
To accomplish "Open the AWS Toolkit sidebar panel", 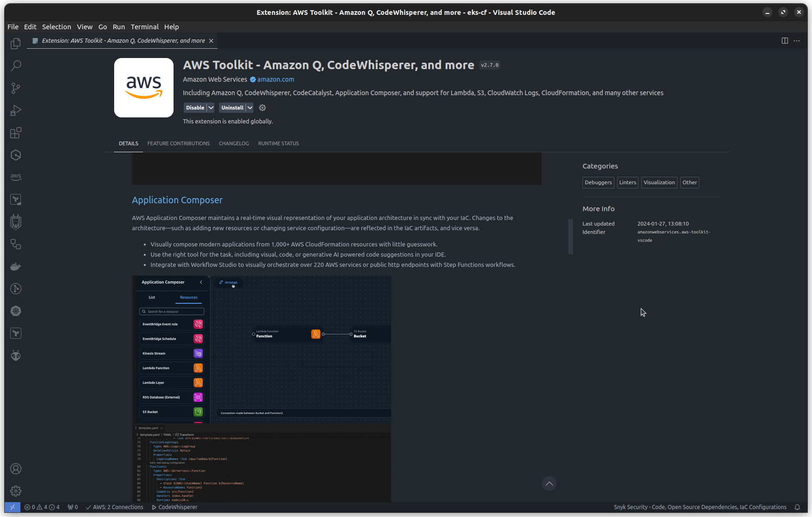I will [16, 177].
